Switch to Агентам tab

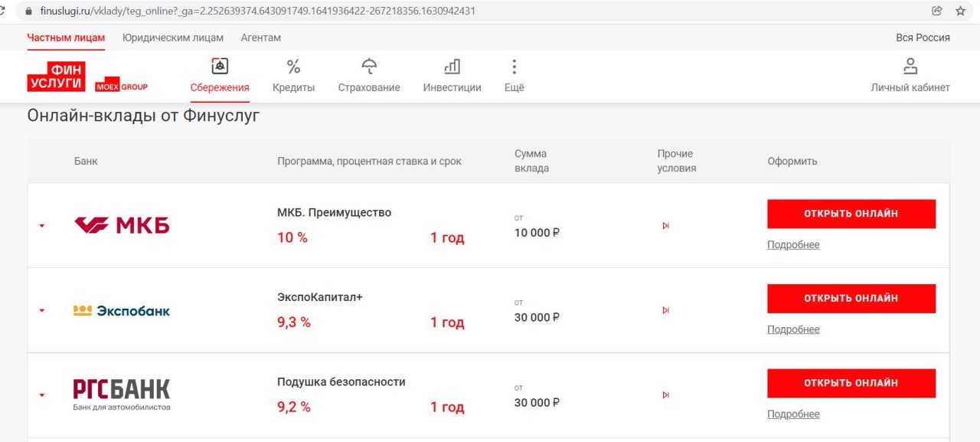click(x=261, y=38)
